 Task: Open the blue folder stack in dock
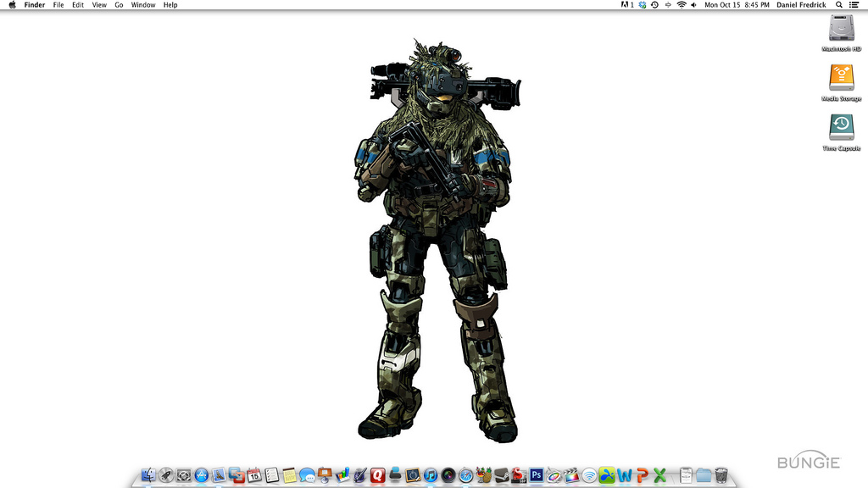point(704,474)
